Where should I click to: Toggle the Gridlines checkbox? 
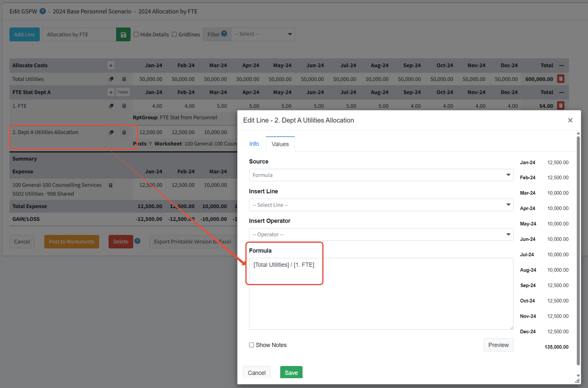point(174,34)
